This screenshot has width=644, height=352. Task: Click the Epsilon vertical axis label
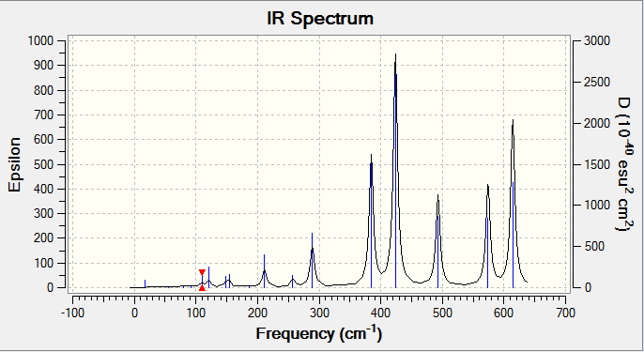(14, 164)
